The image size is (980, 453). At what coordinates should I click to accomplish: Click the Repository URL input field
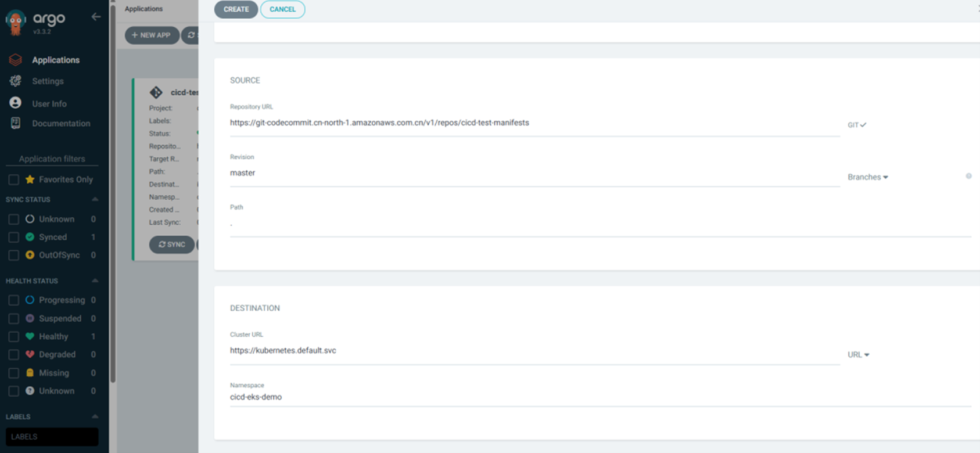click(x=534, y=123)
